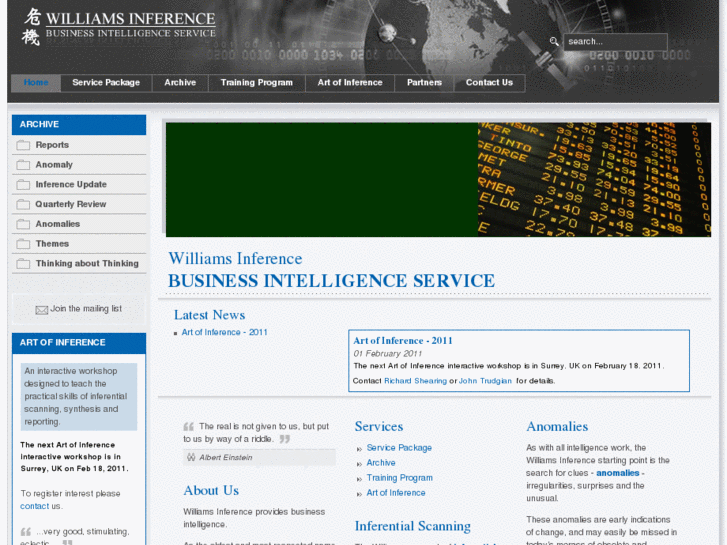Click the Thinking about Thinking folder icon

(23, 264)
